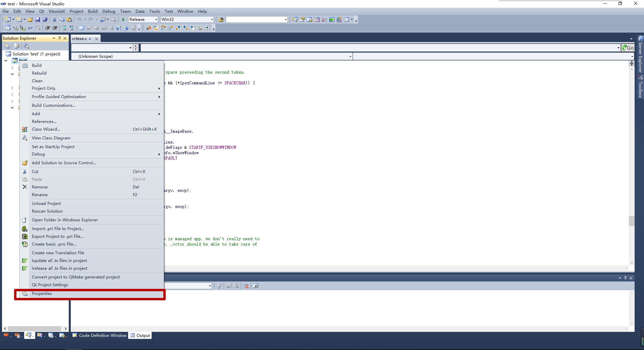Screen dimensions: 644x350
Task: Click View Class Diagram icon in Solution Explorer toolbar
Action: point(26,46)
